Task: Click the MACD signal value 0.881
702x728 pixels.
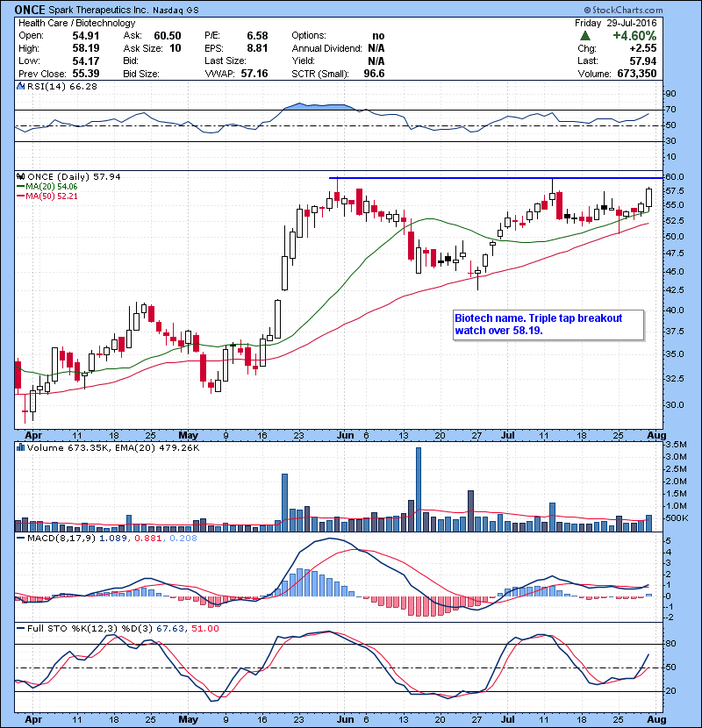Action: [148, 539]
